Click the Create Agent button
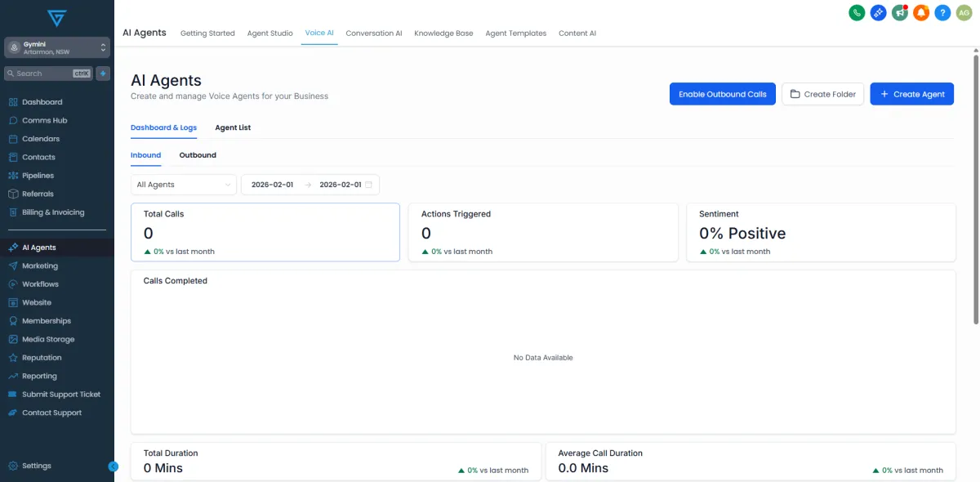980x482 pixels. [911, 94]
